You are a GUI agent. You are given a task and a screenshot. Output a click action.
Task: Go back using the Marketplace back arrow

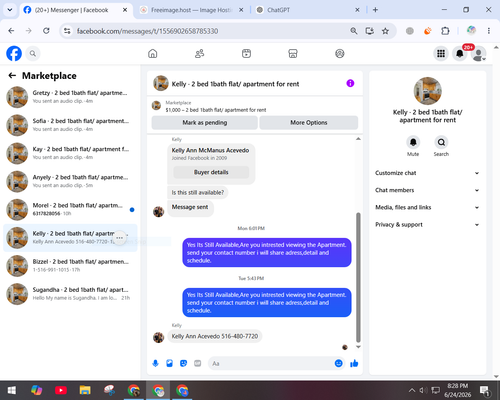click(x=12, y=76)
